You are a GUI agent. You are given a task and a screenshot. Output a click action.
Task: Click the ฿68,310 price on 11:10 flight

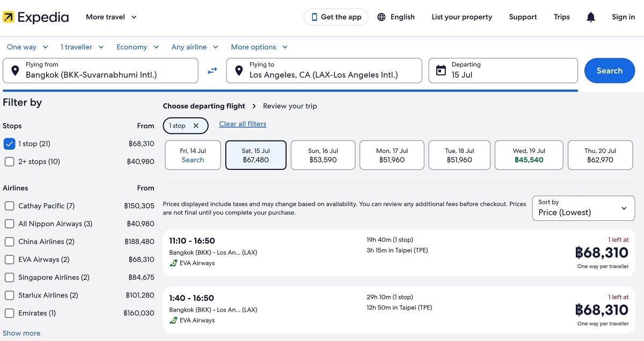click(x=602, y=253)
